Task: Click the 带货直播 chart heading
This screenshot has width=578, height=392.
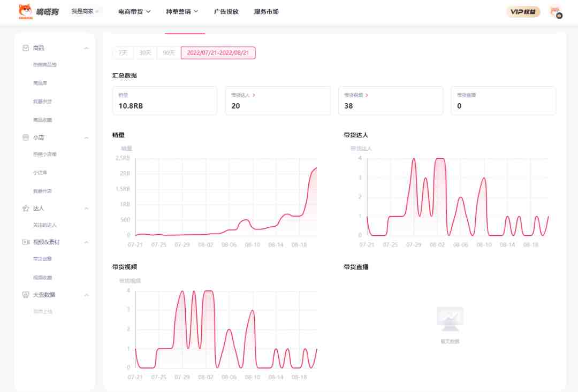Action: [x=356, y=267]
